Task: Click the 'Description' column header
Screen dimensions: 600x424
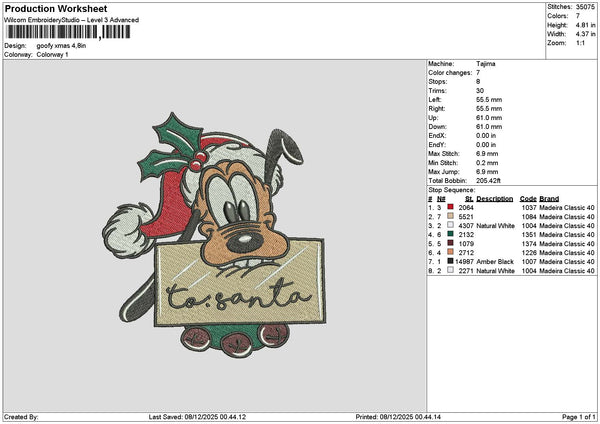Action: point(495,199)
